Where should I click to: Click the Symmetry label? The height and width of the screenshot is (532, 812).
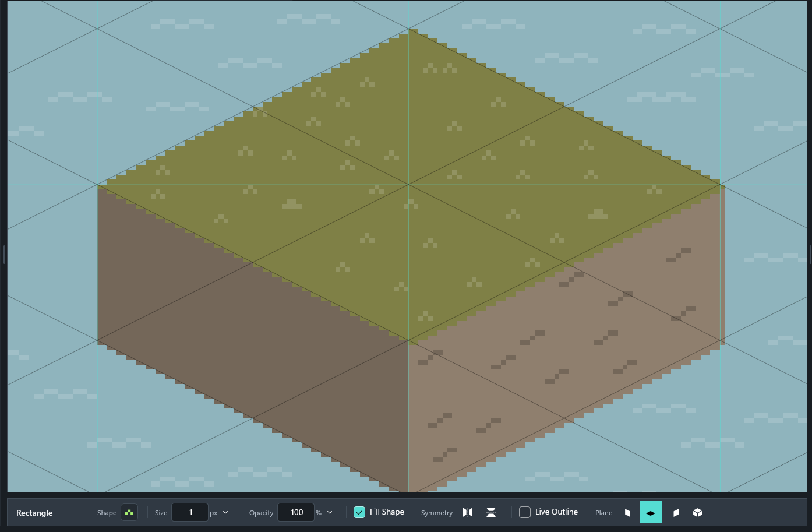coord(437,513)
